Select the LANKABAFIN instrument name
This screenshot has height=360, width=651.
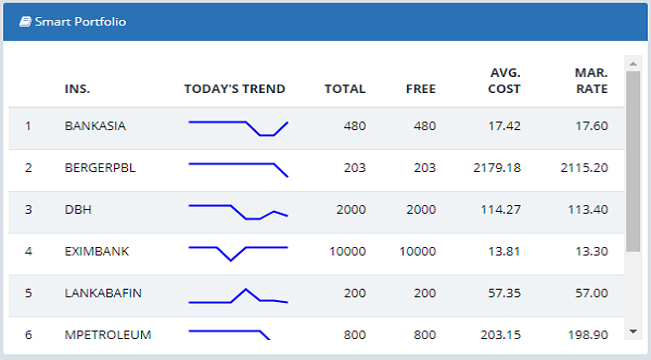tap(103, 293)
